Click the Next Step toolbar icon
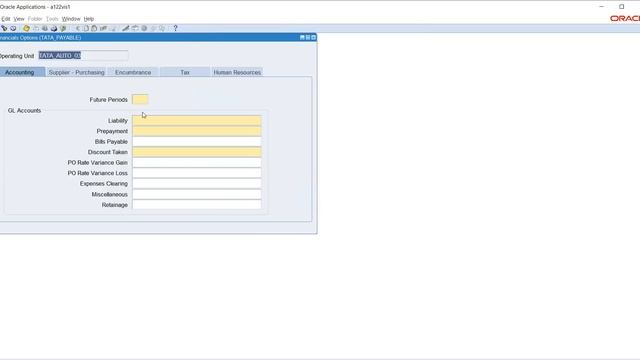Image resolution: width=640 pixels, height=360 pixels. click(x=36, y=28)
